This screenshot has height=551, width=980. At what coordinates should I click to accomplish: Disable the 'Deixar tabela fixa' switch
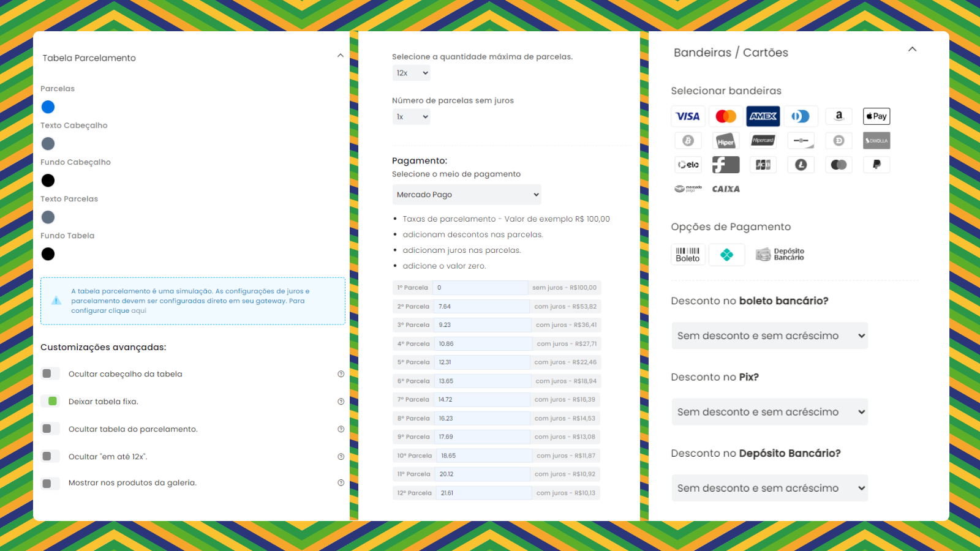pos(50,401)
